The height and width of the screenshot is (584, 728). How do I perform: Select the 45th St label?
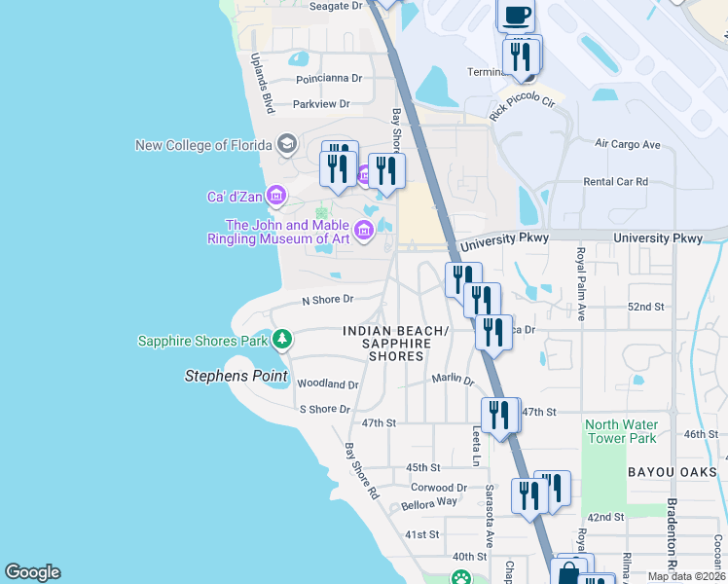[423, 467]
